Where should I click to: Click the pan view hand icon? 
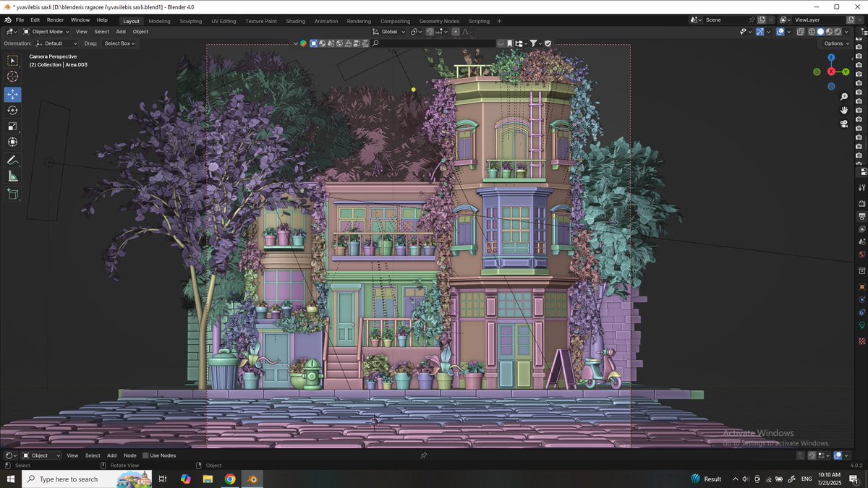pos(843,110)
